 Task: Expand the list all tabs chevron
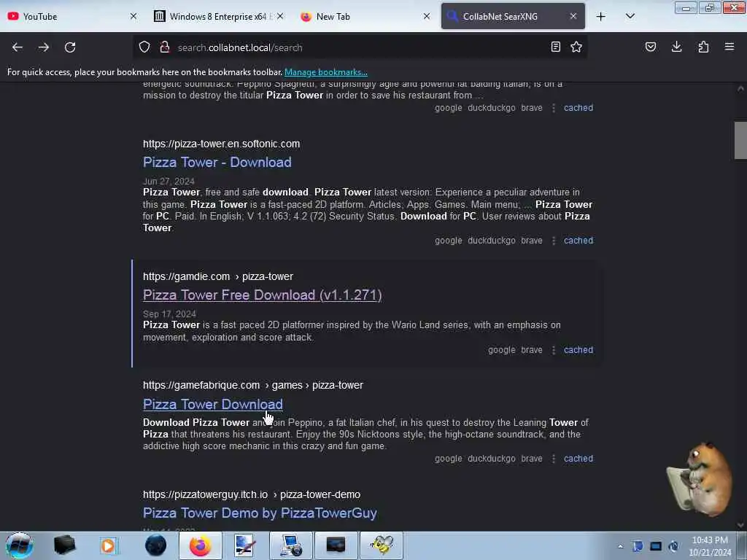tap(630, 16)
